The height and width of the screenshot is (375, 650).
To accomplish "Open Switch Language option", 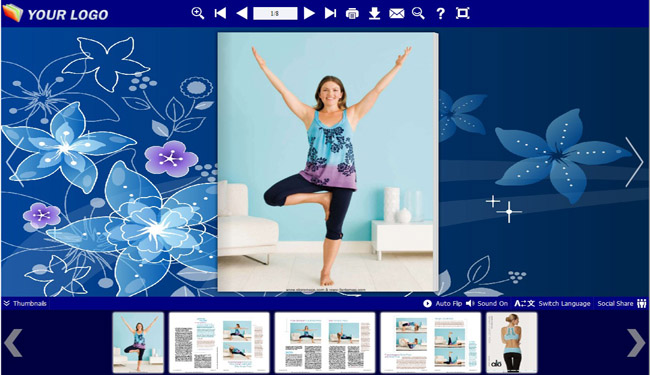I will (552, 303).
